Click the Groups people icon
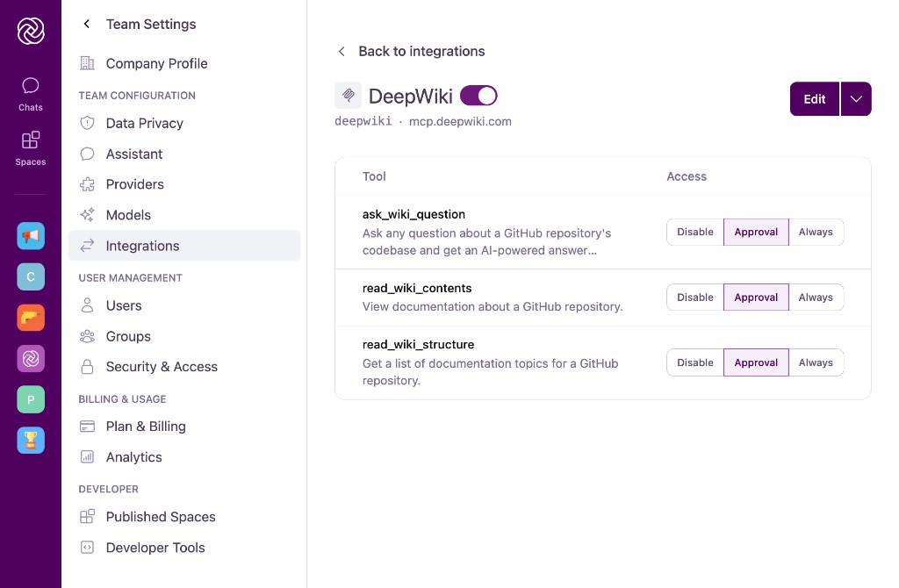This screenshot has width=899, height=588. [x=87, y=336]
